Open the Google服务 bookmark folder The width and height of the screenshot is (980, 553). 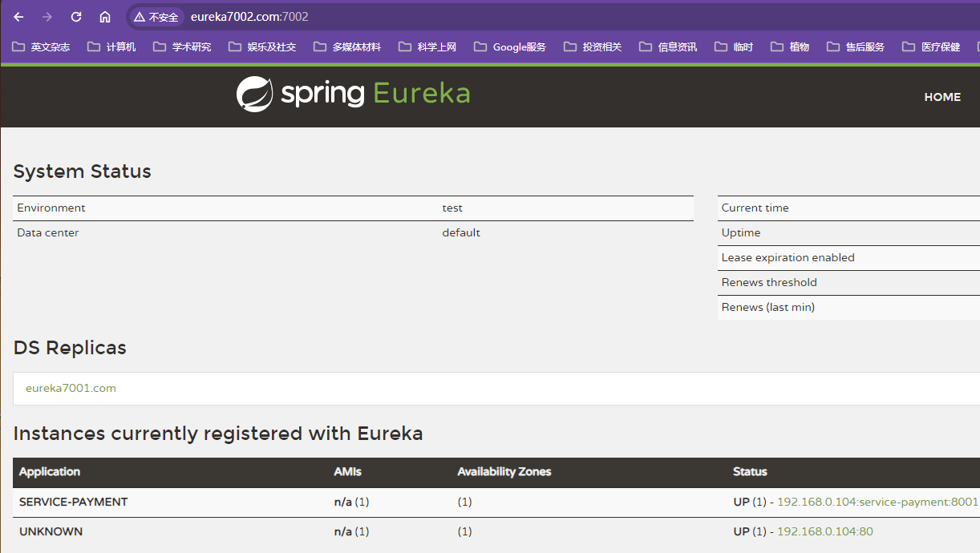click(510, 47)
